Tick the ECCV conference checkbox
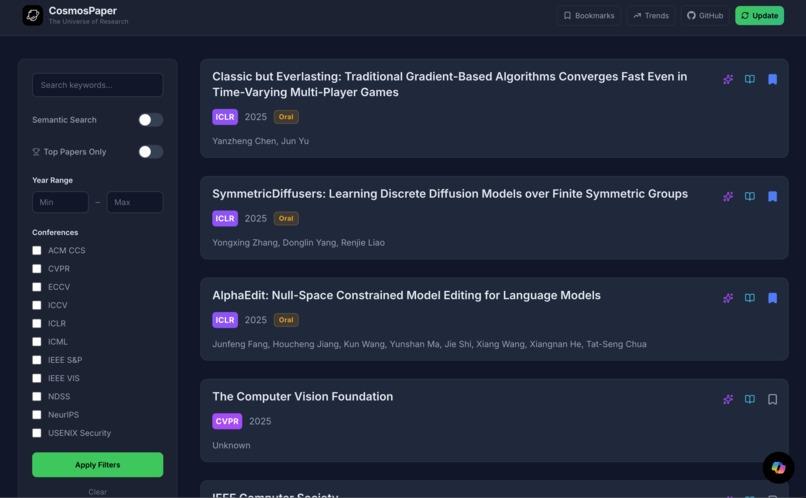This screenshot has width=806, height=498. pyautogui.click(x=36, y=287)
